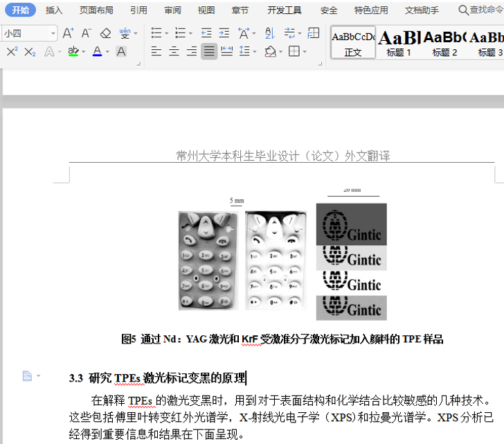Apply 标题 3 style

pyautogui.click(x=487, y=42)
